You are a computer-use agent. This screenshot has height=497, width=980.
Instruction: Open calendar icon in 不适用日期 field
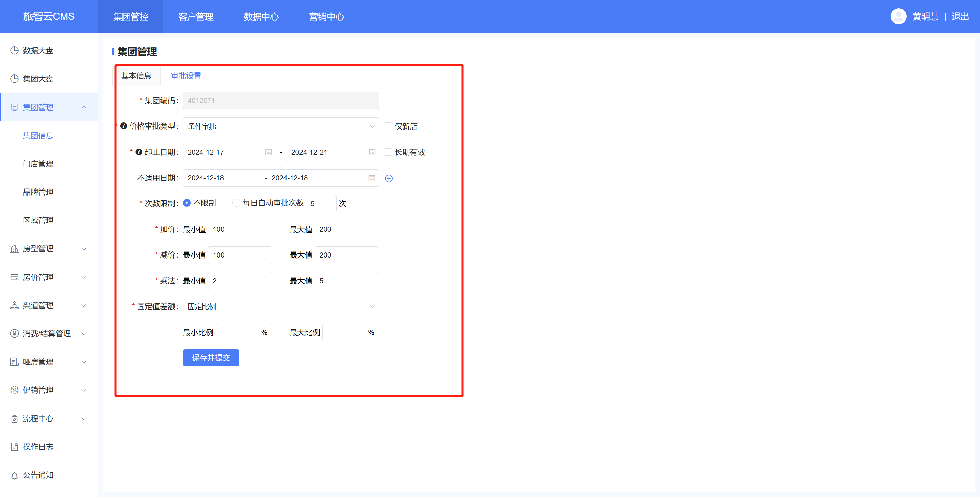pyautogui.click(x=372, y=178)
